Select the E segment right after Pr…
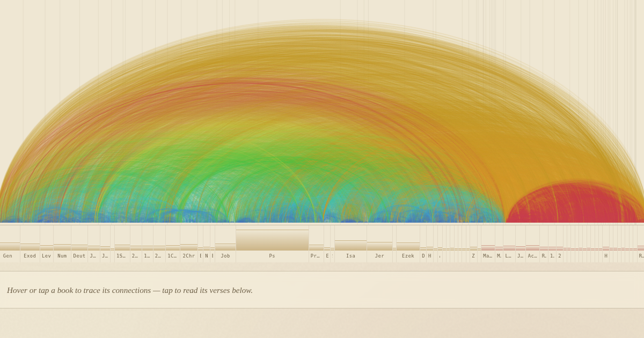This screenshot has width=644, height=338. click(x=327, y=244)
